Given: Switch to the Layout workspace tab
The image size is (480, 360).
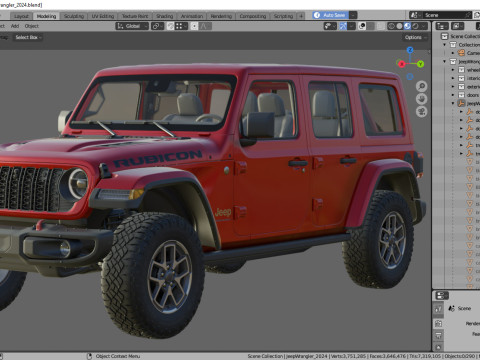Looking at the screenshot, I should coord(21,16).
